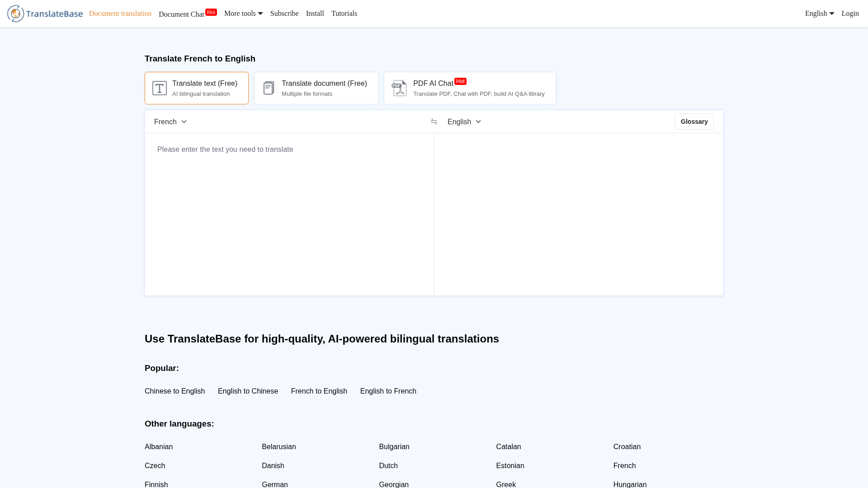Click the chevron beside French source
This screenshot has width=868, height=488.
pyautogui.click(x=184, y=122)
